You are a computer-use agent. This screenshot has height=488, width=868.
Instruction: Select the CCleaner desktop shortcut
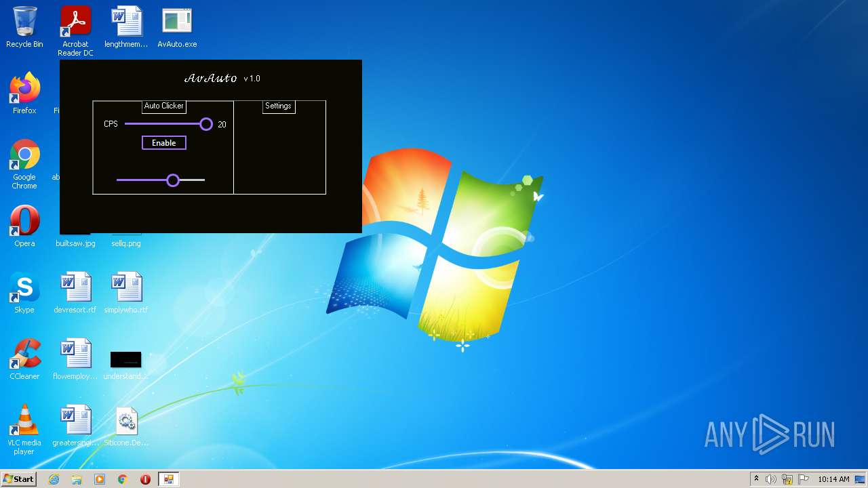click(x=24, y=359)
